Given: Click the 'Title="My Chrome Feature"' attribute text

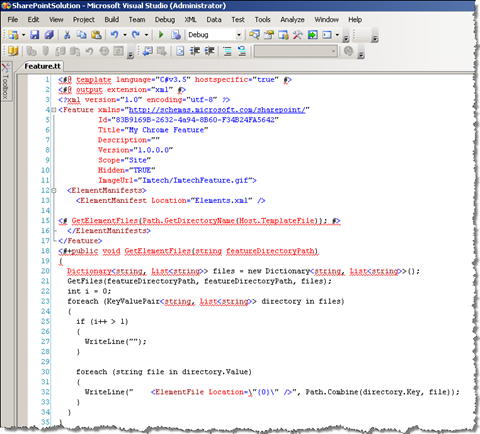Looking at the screenshot, I should pos(153,130).
